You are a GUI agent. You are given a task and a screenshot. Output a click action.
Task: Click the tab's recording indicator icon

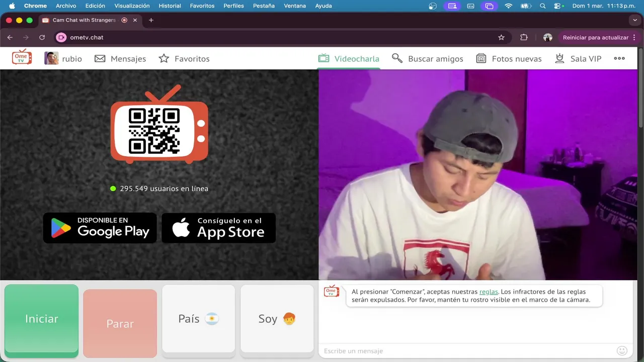pos(124,20)
